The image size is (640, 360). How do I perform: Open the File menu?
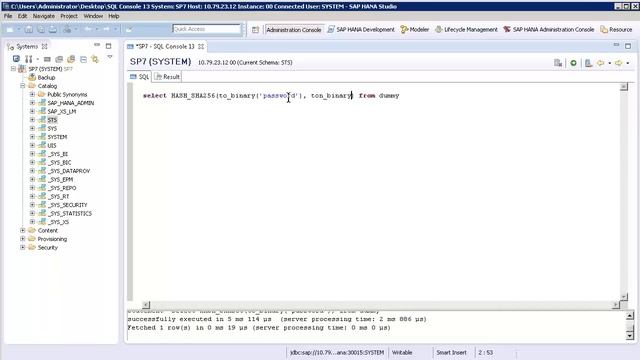pyautogui.click(x=8, y=16)
